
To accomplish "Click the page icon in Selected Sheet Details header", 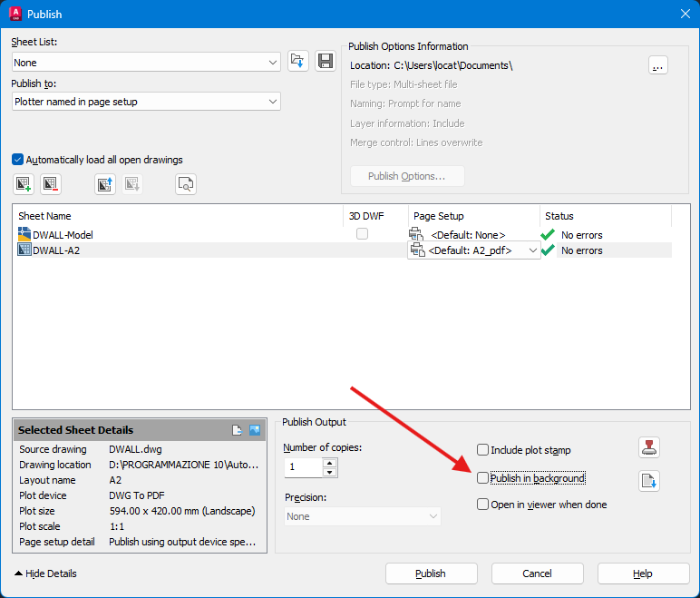I will 237,430.
